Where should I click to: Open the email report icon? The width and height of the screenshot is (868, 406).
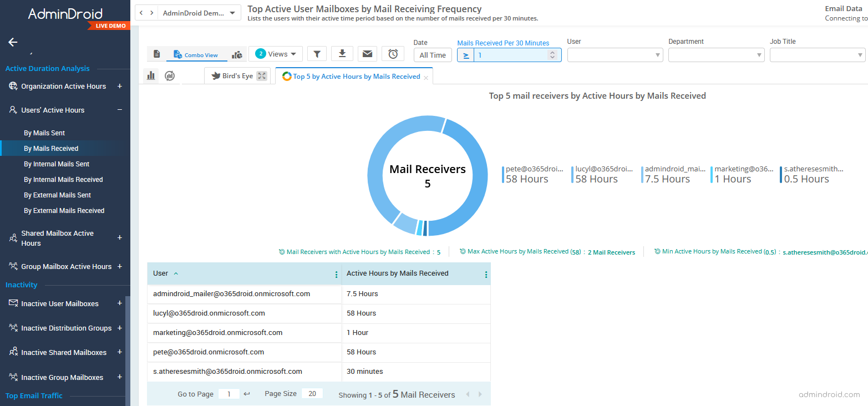367,53
